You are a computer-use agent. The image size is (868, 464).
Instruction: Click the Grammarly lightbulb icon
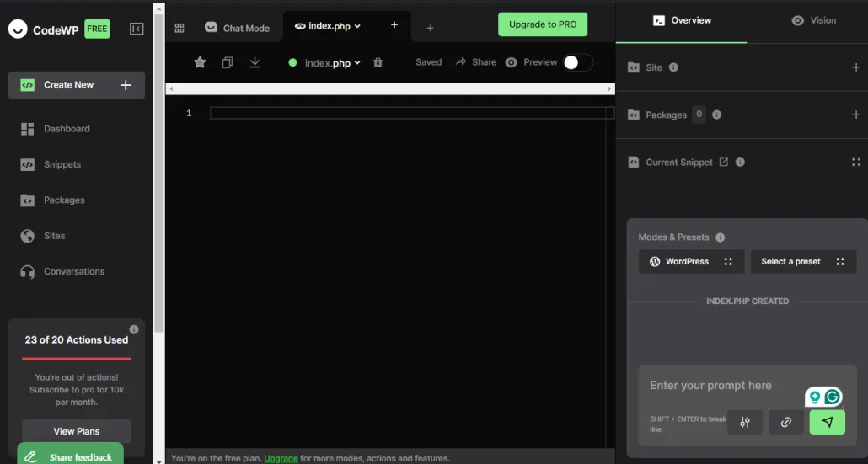815,397
